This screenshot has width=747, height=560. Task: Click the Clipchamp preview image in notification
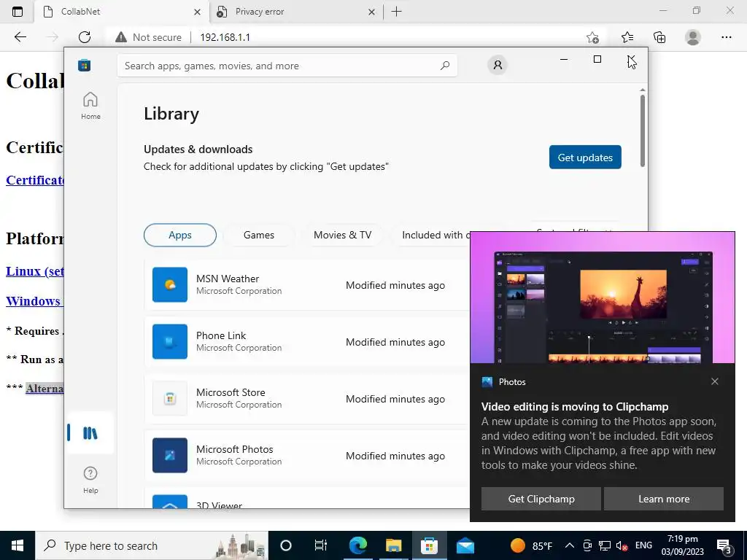[x=603, y=297]
